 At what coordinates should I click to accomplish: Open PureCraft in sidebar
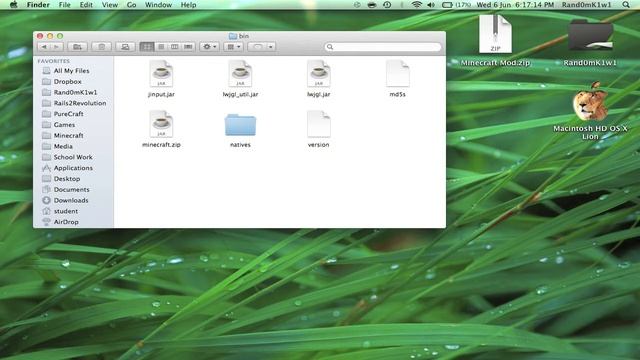point(68,114)
